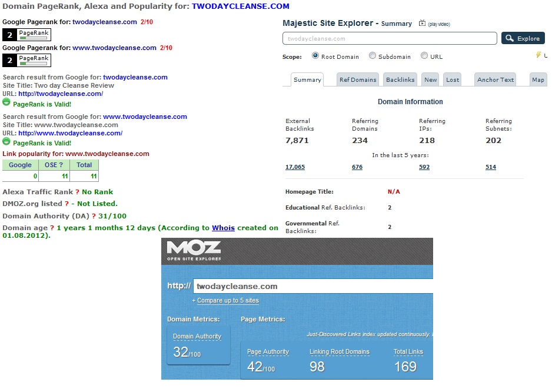Click the question mark beside DMOZ.org listed
This screenshot has width=552, height=392.
coord(67,204)
